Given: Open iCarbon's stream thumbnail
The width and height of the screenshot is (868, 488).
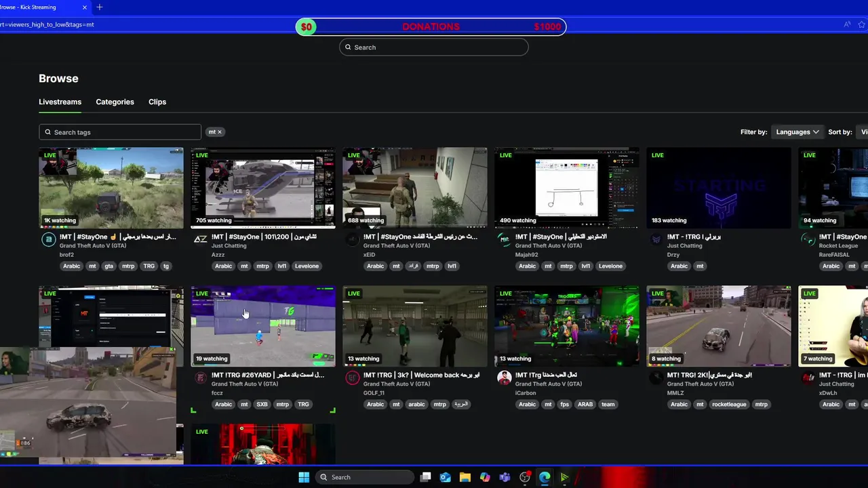Looking at the screenshot, I should (x=567, y=326).
